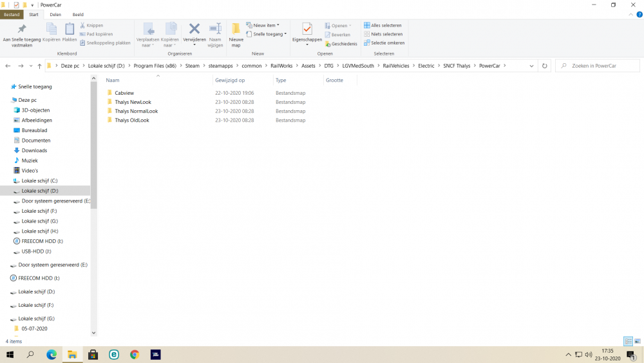
Task: Click the Nieuwe map folder icon
Action: [x=236, y=29]
